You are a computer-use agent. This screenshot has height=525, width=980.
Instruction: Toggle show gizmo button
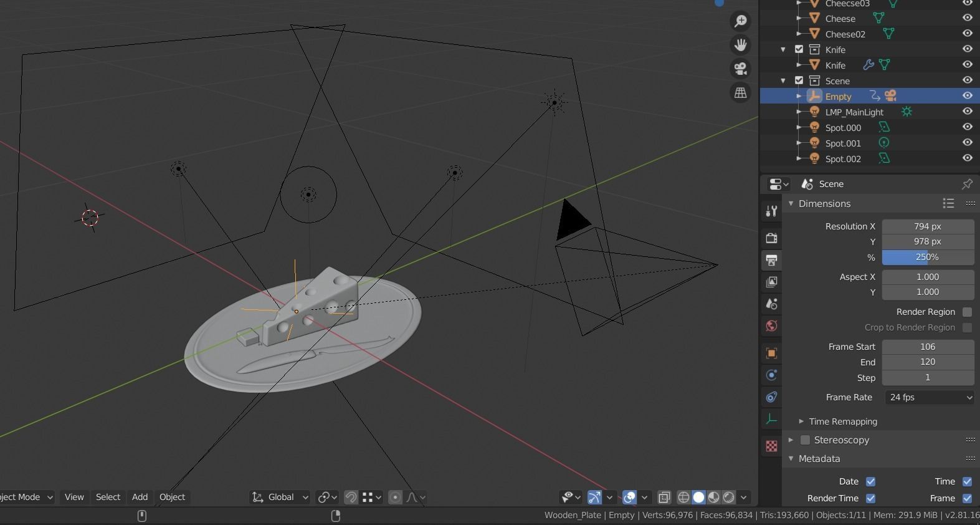pyautogui.click(x=594, y=497)
